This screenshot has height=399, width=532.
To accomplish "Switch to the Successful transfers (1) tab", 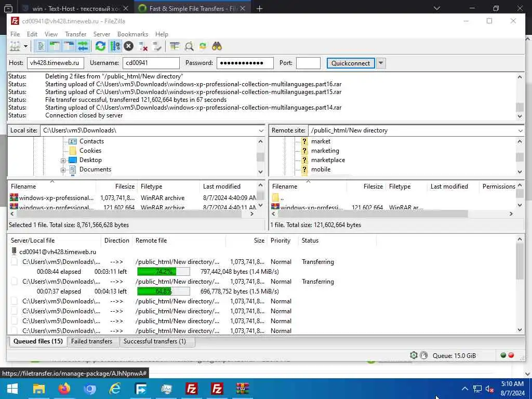I will (155, 341).
